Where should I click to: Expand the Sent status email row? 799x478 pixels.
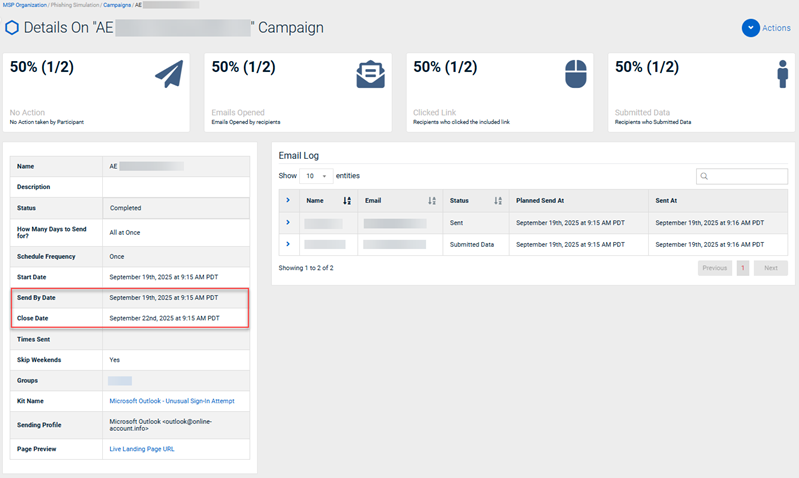click(288, 223)
